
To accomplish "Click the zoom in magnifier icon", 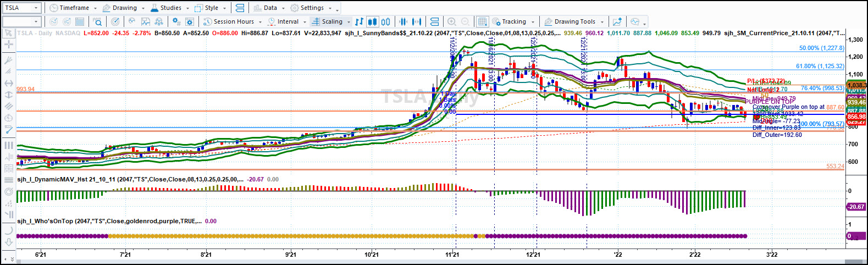I will coord(452,21).
